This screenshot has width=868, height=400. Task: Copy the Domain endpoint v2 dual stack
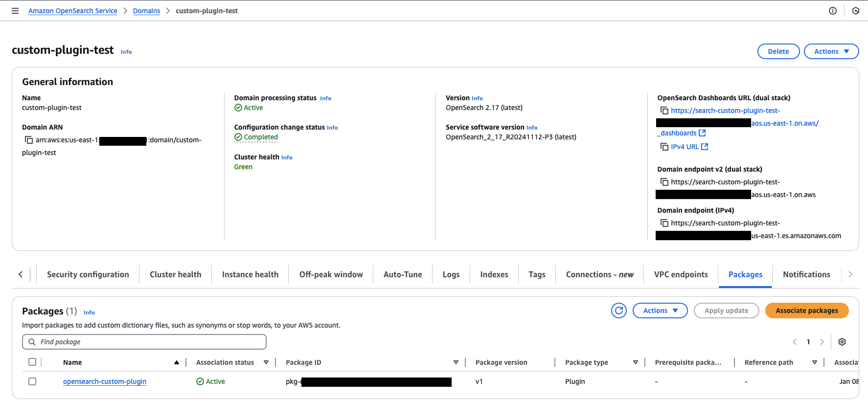[664, 182]
